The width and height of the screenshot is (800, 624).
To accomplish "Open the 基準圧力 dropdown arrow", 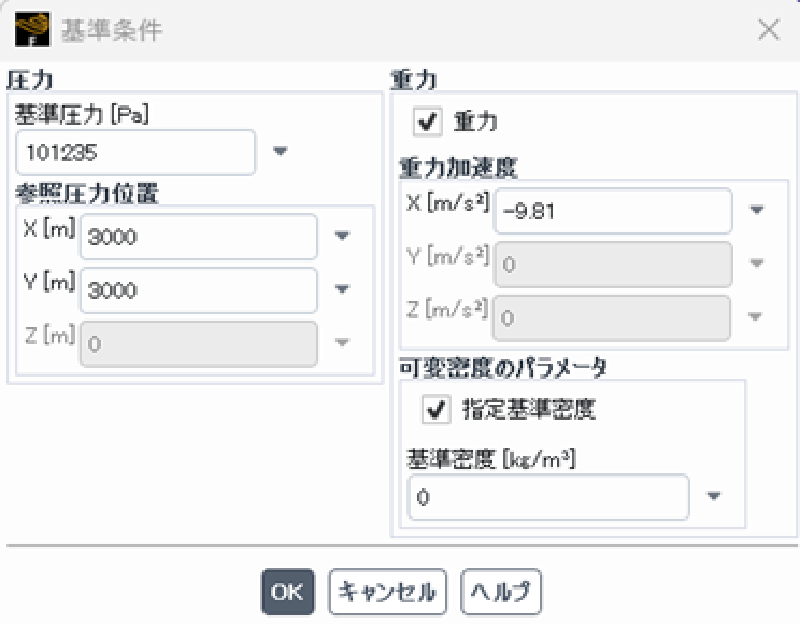I will coord(281,152).
